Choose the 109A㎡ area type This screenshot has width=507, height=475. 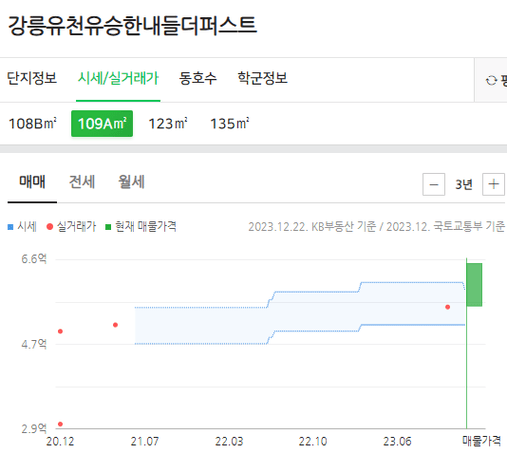102,124
